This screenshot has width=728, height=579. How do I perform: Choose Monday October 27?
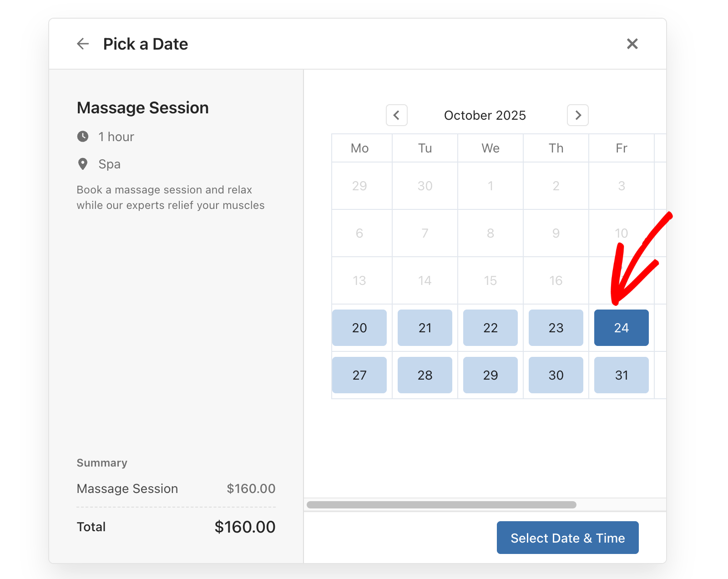(359, 375)
